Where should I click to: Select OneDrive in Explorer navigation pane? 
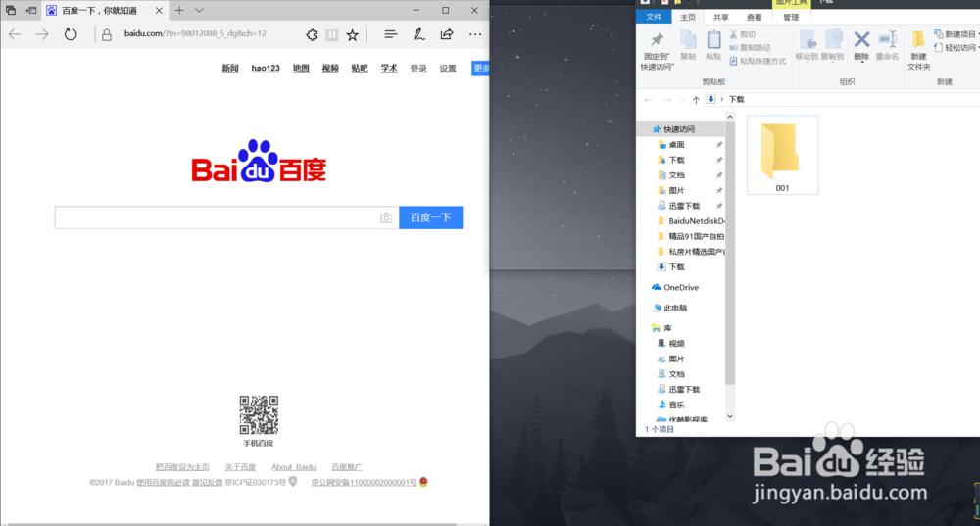click(675, 287)
